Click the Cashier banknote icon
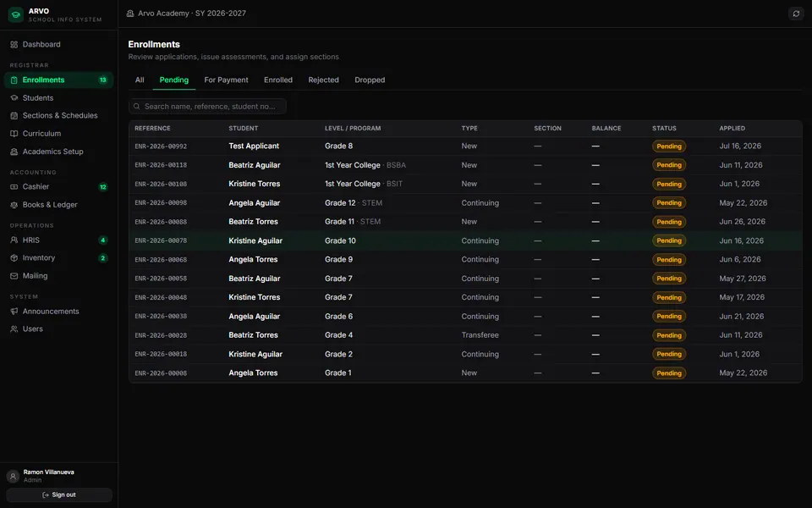This screenshot has height=508, width=812. [14, 186]
